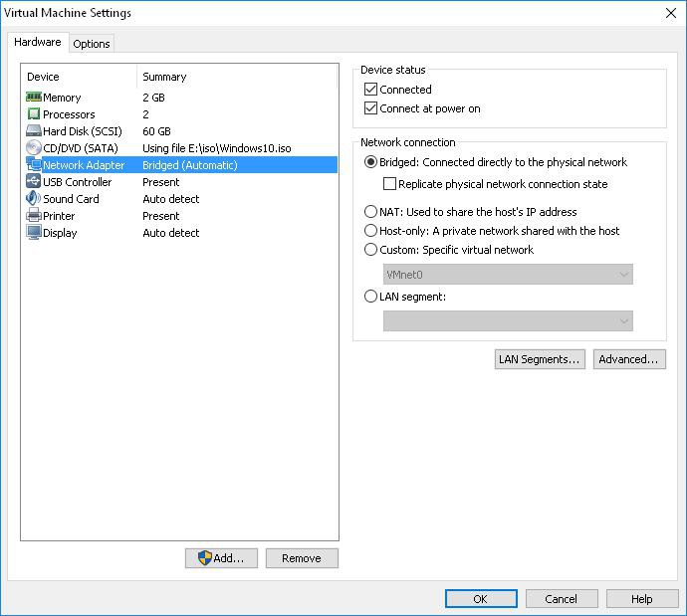Screen dimensions: 687x616
Task: Select the Memory device row label
Action: [62, 98]
